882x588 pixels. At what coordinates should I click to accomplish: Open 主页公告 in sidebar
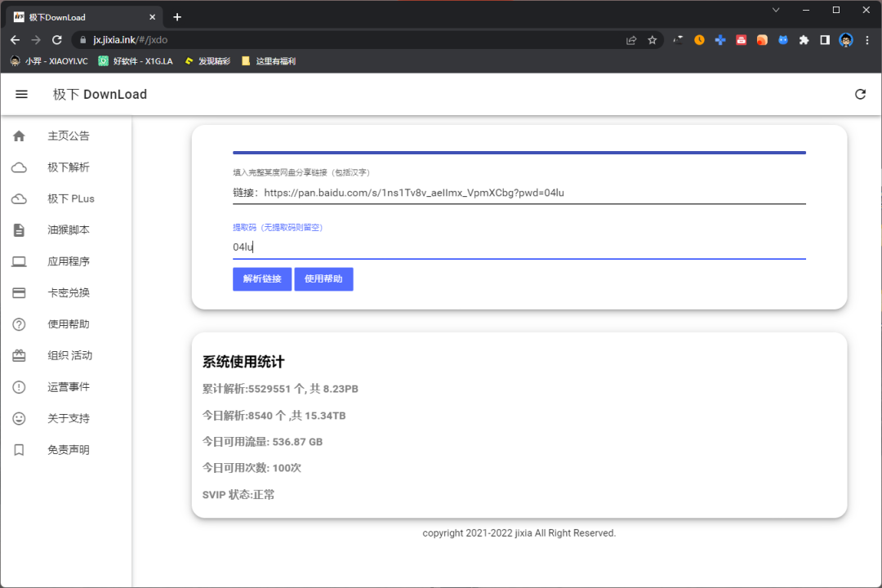(x=69, y=136)
